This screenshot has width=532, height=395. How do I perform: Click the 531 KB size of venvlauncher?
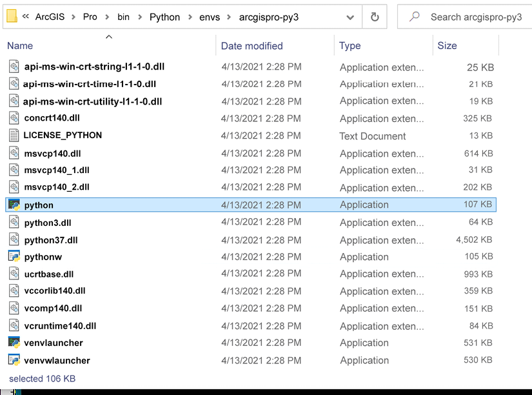478,343
